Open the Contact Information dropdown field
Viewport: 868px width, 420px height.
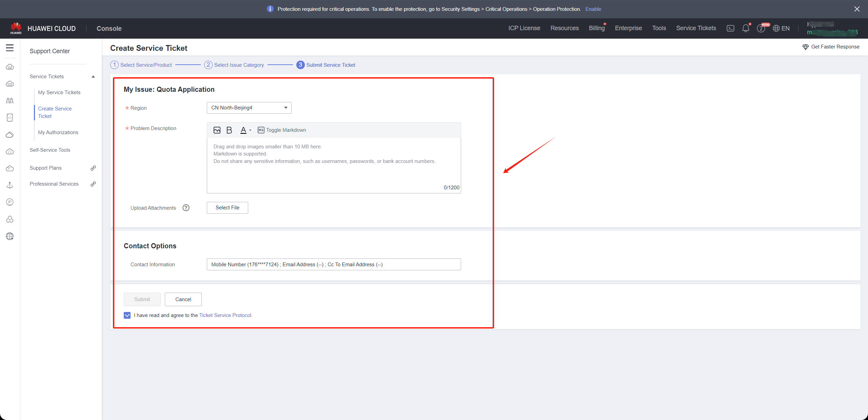pyautogui.click(x=334, y=264)
